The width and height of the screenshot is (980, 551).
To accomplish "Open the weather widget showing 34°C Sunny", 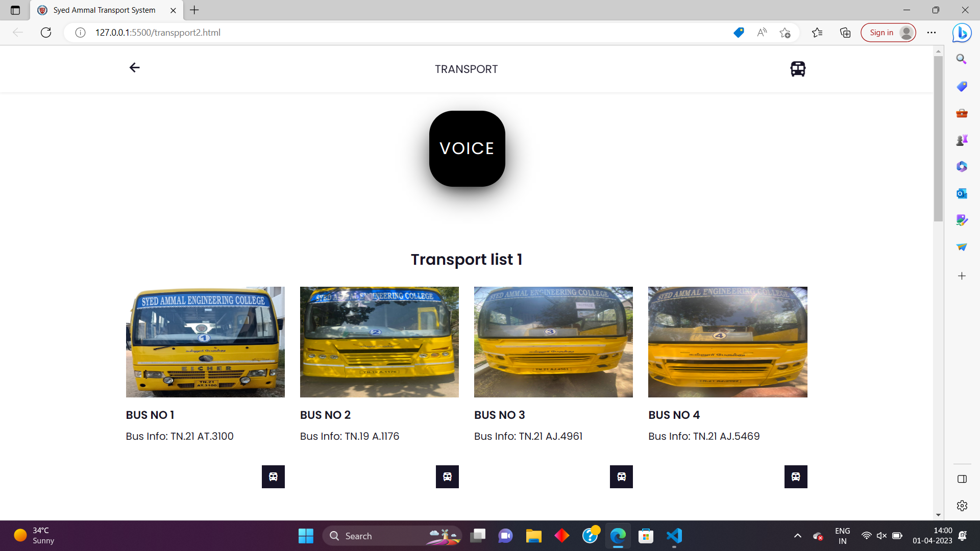I will tap(35, 536).
